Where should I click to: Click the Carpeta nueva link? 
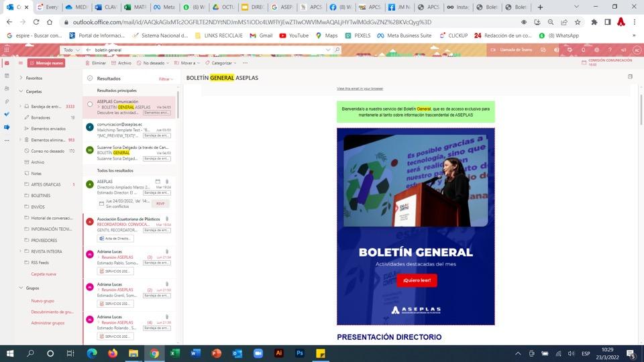pos(44,274)
